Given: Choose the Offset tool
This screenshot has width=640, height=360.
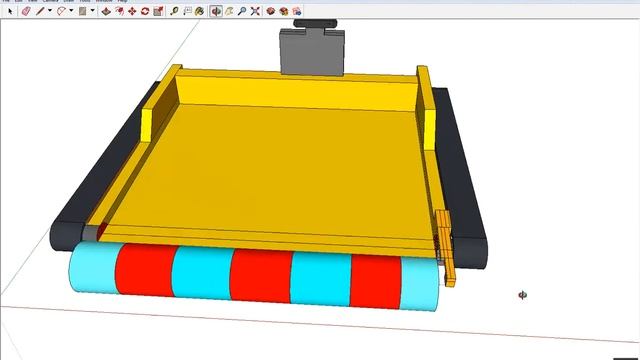Looking at the screenshot, I should click(x=120, y=11).
